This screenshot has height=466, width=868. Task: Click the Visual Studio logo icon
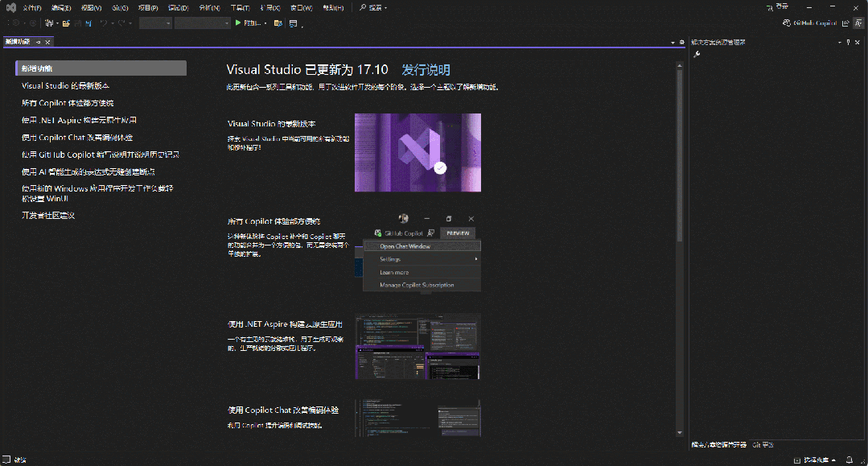coord(11,8)
